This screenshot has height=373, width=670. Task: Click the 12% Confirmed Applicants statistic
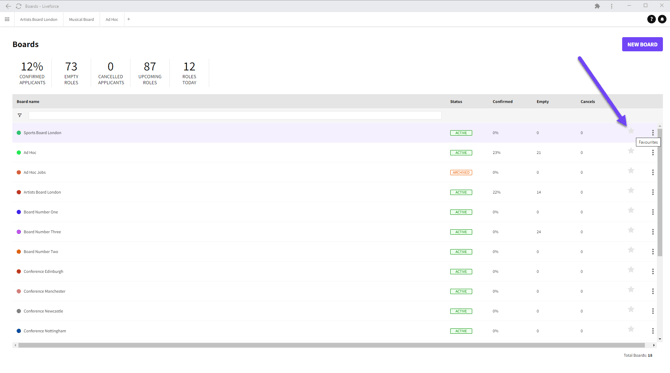[x=32, y=73]
